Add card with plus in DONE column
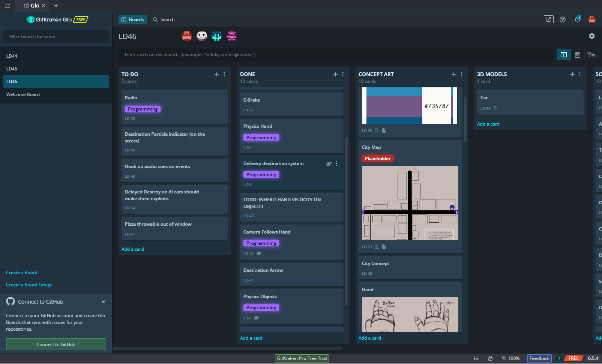Viewport: 602px width, 364px height. [335, 74]
